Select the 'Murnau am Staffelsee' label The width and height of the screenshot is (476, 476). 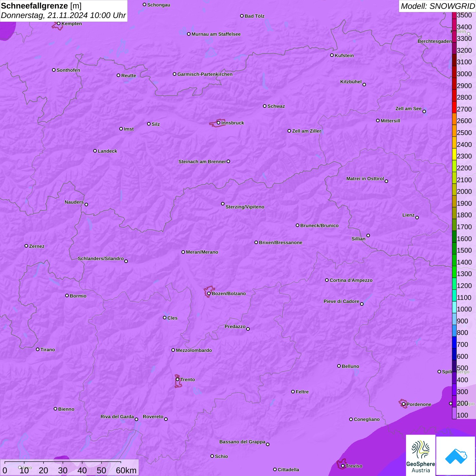coord(216,34)
